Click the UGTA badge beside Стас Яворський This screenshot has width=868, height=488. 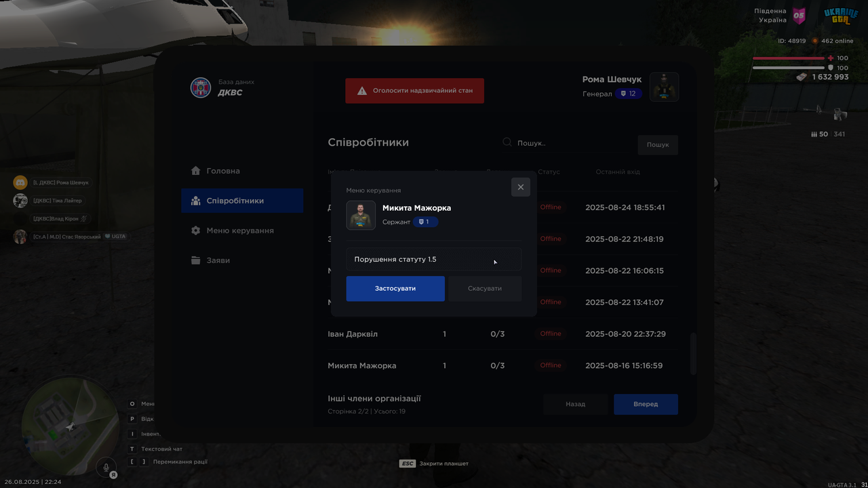click(115, 237)
